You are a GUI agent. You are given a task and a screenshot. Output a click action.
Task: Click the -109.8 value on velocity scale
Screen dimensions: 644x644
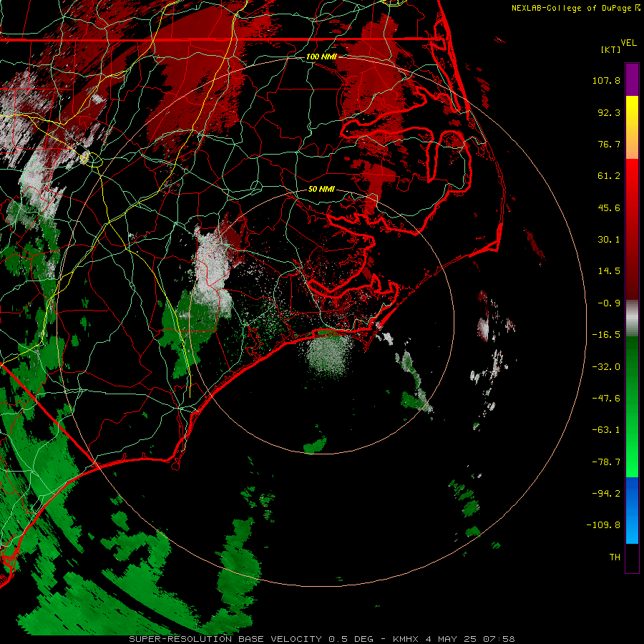(604, 525)
